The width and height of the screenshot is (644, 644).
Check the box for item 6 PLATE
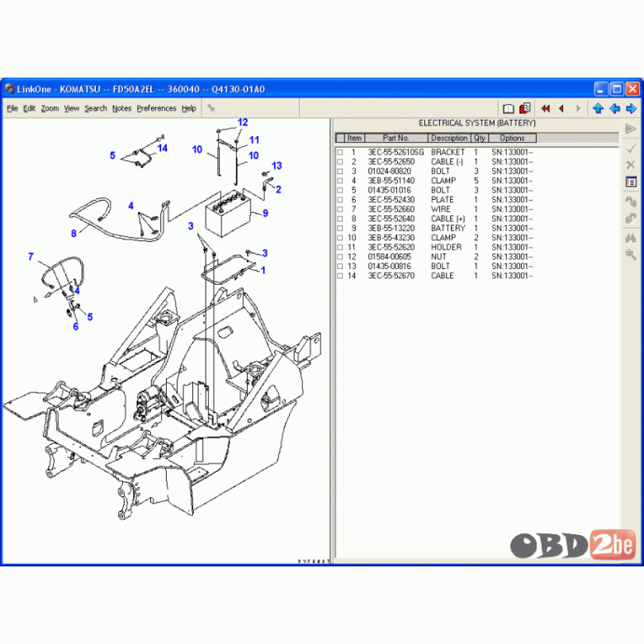click(339, 200)
